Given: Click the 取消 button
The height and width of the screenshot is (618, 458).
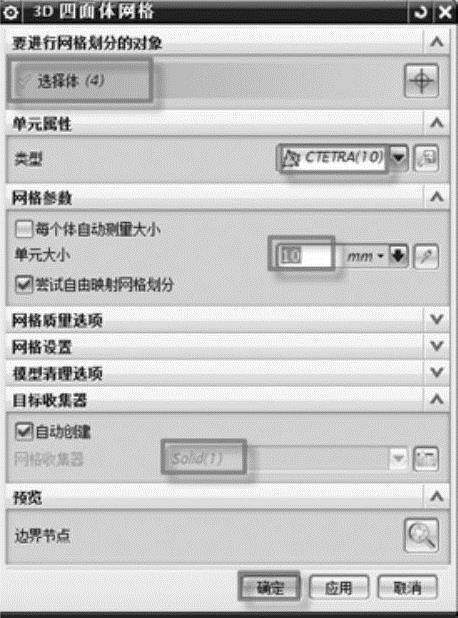Looking at the screenshot, I should [408, 587].
